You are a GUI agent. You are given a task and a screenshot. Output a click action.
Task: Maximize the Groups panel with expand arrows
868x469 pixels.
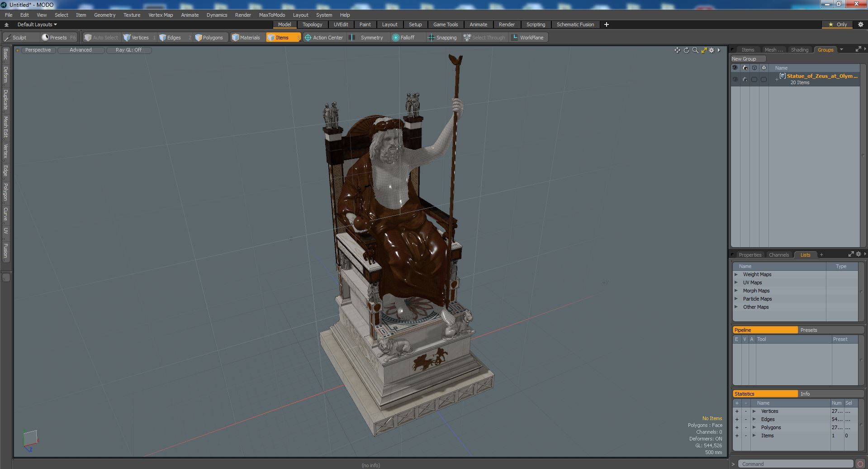858,49
